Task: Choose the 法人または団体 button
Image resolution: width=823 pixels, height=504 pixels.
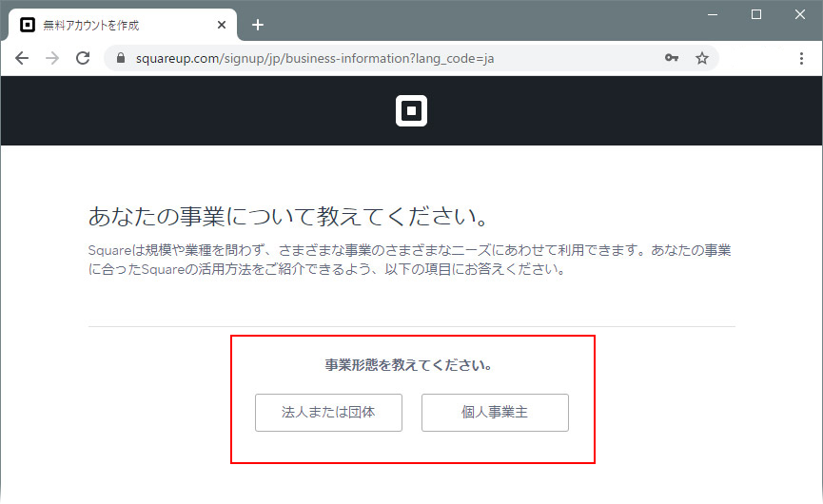Action: pos(328,413)
